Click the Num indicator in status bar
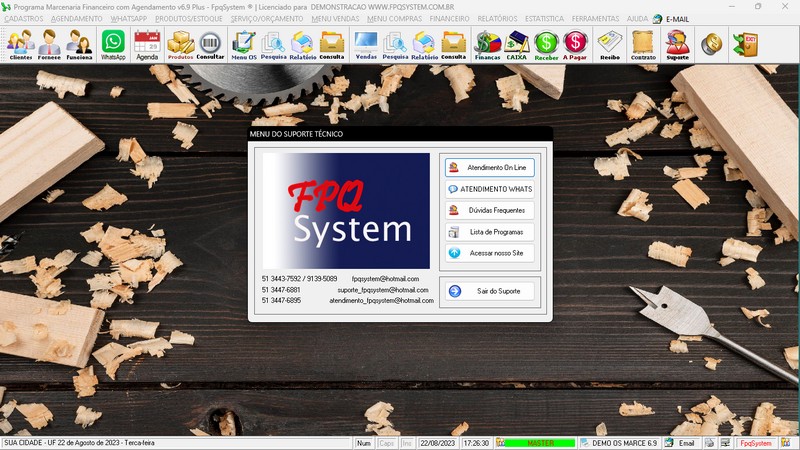The image size is (800, 450). pyautogui.click(x=364, y=443)
